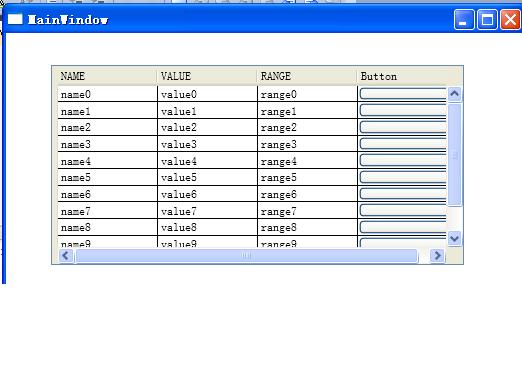Select the range0 cell

point(307,94)
